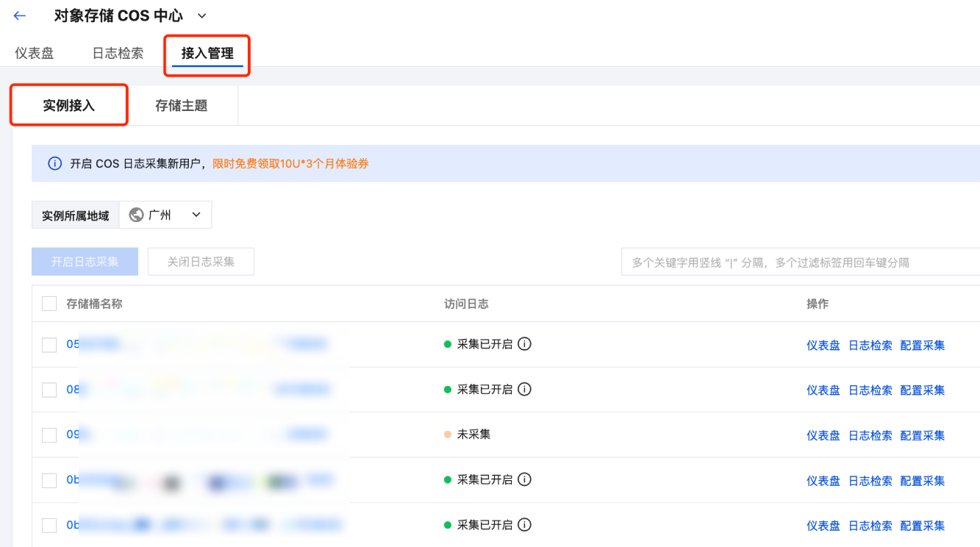
Task: Toggle the select-all checkbox in the table header
Action: 49,304
